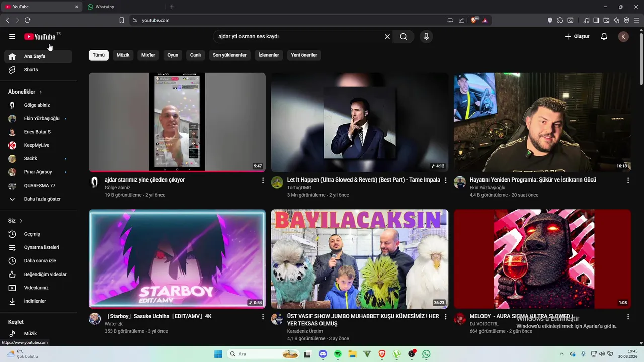The height and width of the screenshot is (362, 644).
Task: Open options for MELODY AURA SIGMA video
Action: click(628, 317)
